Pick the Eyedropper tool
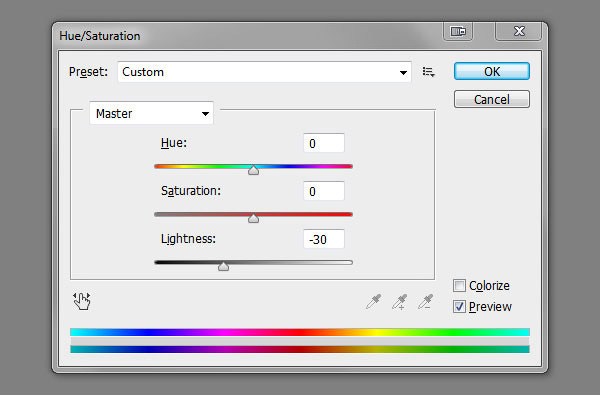The height and width of the screenshot is (395, 600). (x=373, y=302)
